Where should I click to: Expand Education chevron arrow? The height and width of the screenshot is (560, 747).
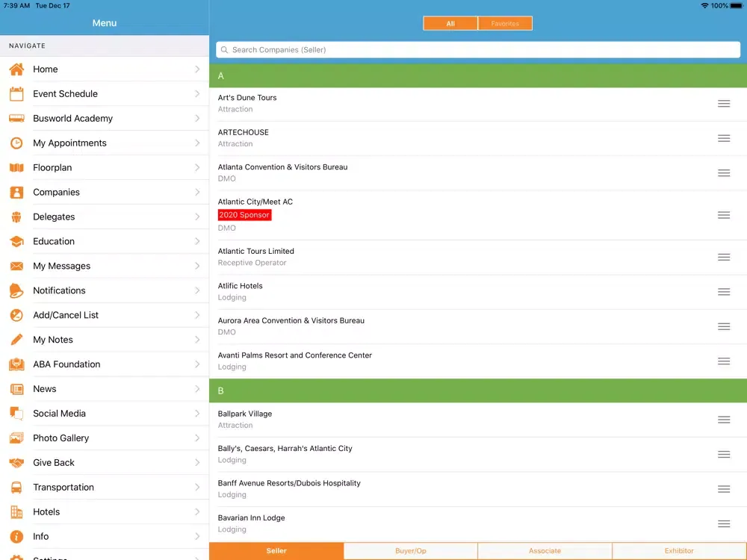tap(197, 241)
